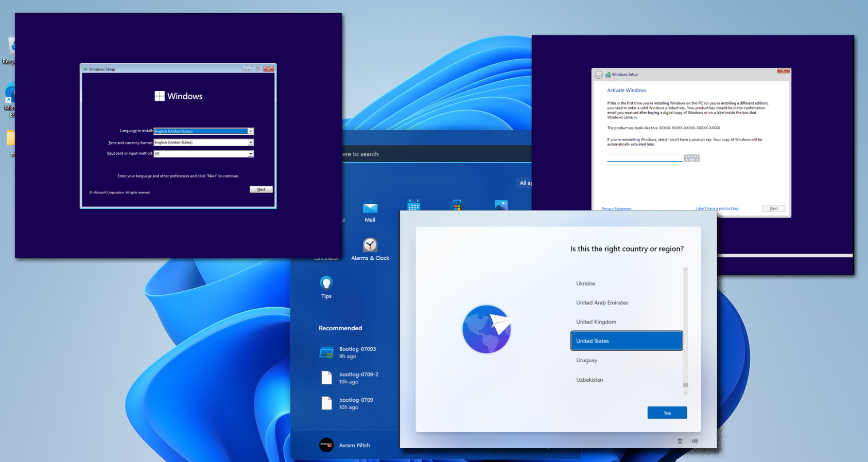Screen dimensions: 868x462
Task: Open Time and currency format dropdown
Action: click(250, 143)
